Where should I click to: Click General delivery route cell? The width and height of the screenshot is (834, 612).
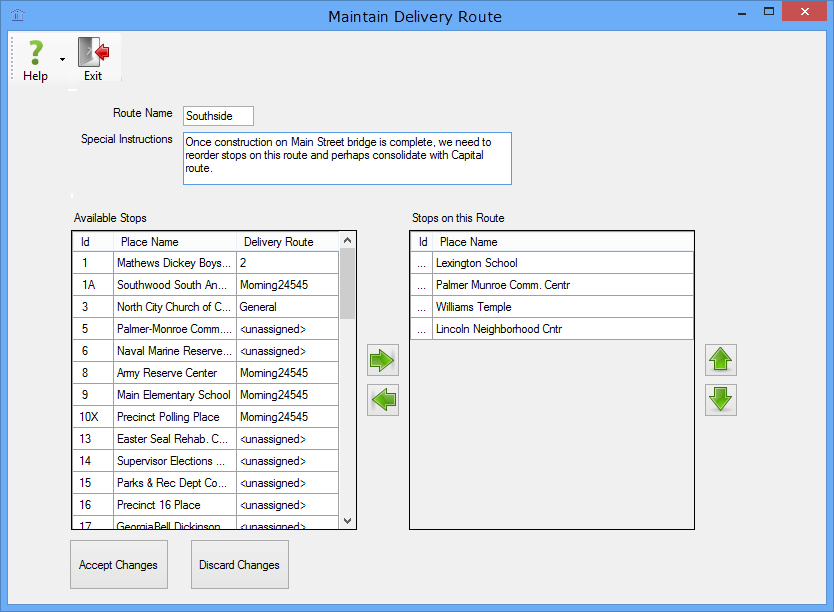(x=287, y=307)
